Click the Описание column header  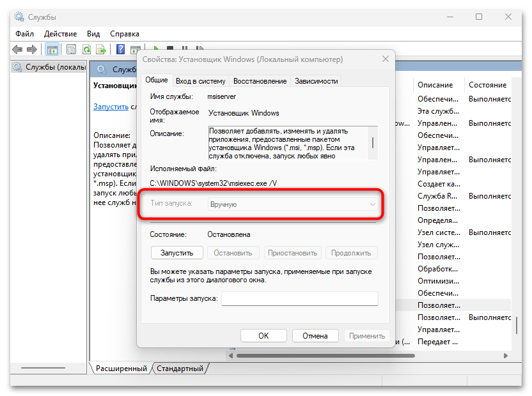(x=435, y=85)
